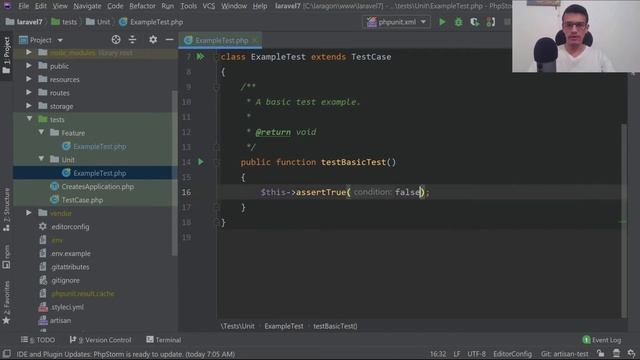Run testBasicTest via gutter arrow on line 14

tap(200, 162)
